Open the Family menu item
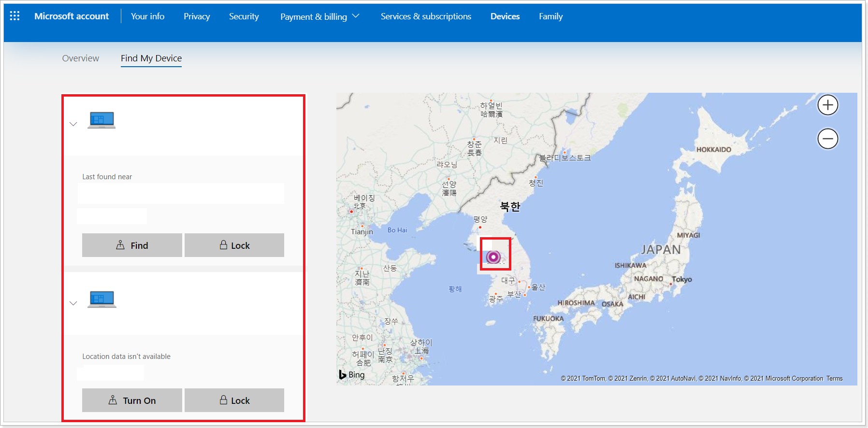Screen dimensions: 868x428 tap(551, 16)
